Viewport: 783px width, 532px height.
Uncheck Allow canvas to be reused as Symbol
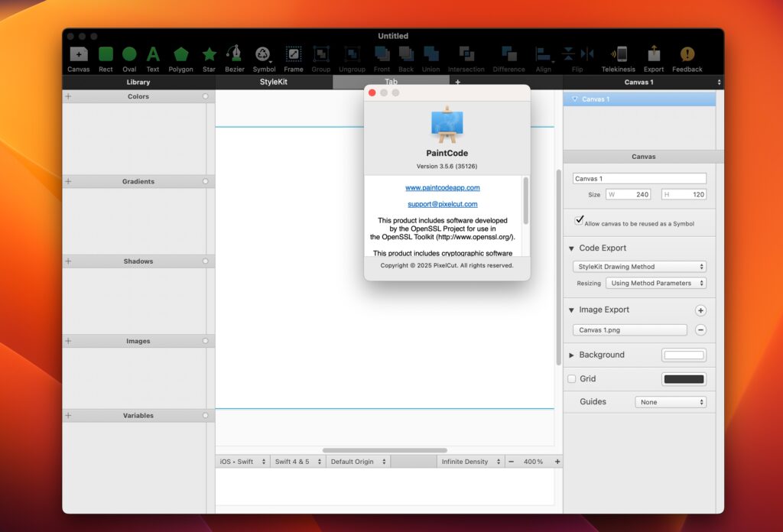pyautogui.click(x=579, y=222)
